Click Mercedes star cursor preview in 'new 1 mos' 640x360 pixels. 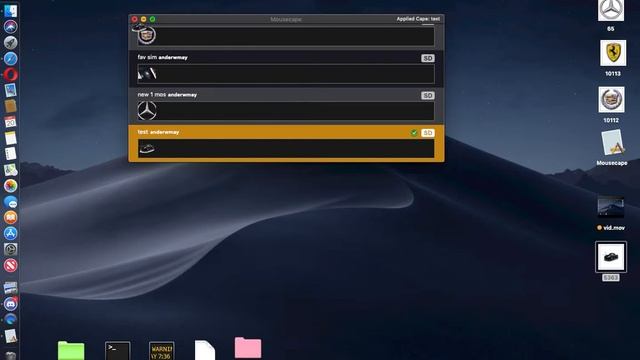tap(147, 111)
